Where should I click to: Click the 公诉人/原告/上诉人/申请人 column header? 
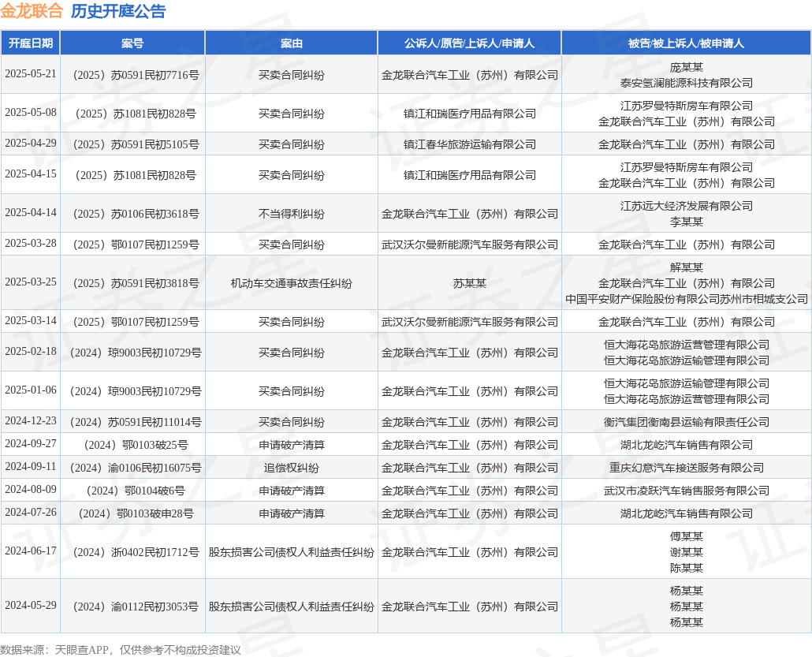470,43
